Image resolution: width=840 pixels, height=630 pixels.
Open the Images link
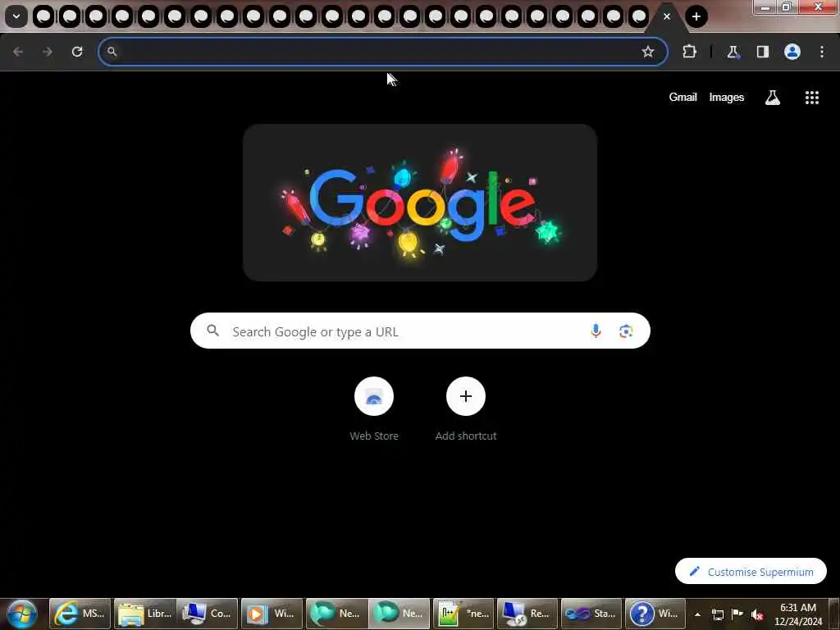pos(727,97)
